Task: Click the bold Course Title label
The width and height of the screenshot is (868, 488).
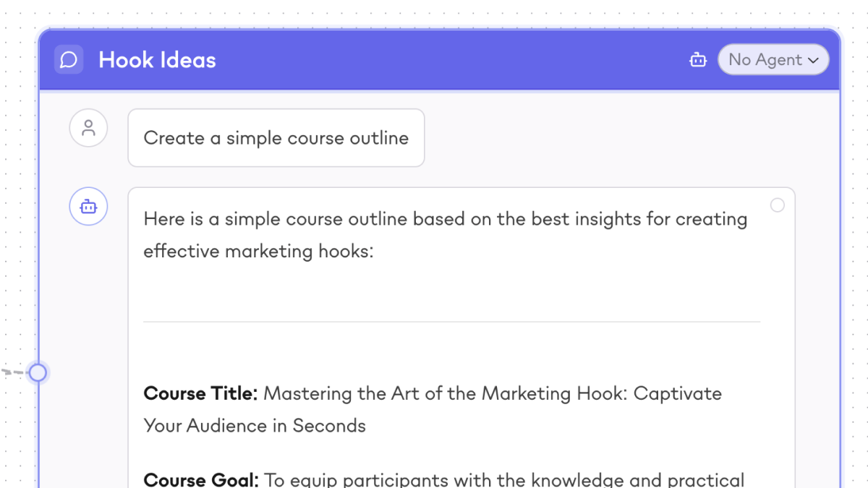Action: pyautogui.click(x=200, y=394)
